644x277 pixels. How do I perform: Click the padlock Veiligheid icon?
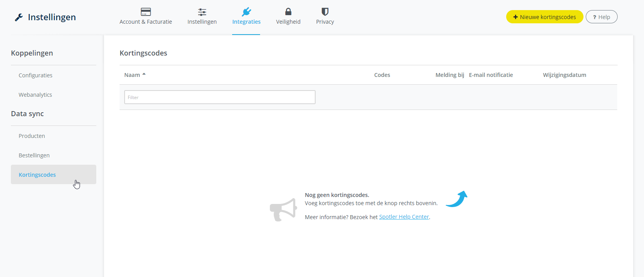coord(288,12)
